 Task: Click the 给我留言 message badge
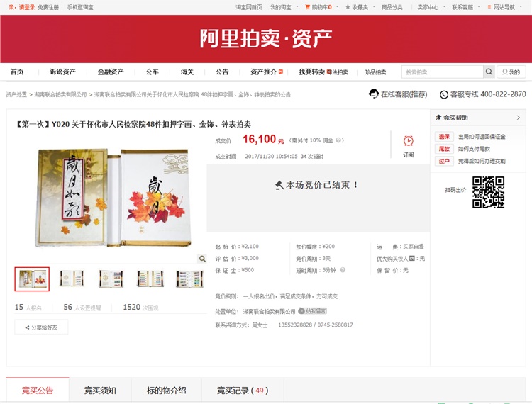click(312, 311)
